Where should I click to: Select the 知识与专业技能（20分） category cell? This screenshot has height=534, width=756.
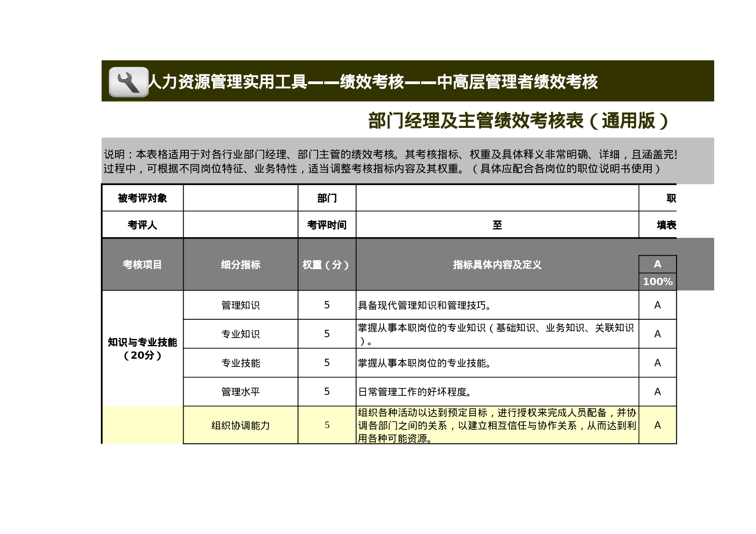click(x=143, y=348)
